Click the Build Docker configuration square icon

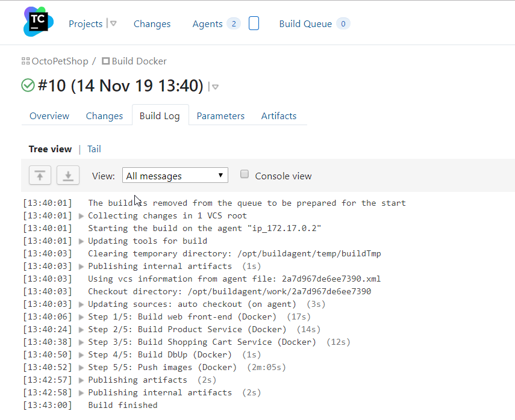(x=106, y=61)
